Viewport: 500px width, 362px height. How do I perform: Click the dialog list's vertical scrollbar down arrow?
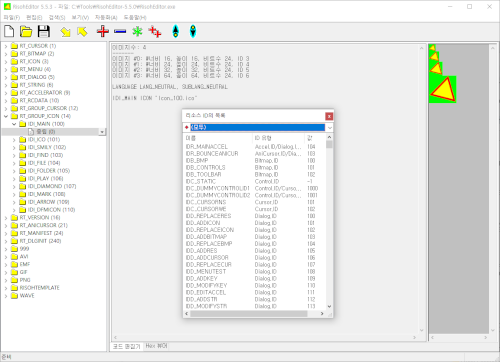pos(329,306)
